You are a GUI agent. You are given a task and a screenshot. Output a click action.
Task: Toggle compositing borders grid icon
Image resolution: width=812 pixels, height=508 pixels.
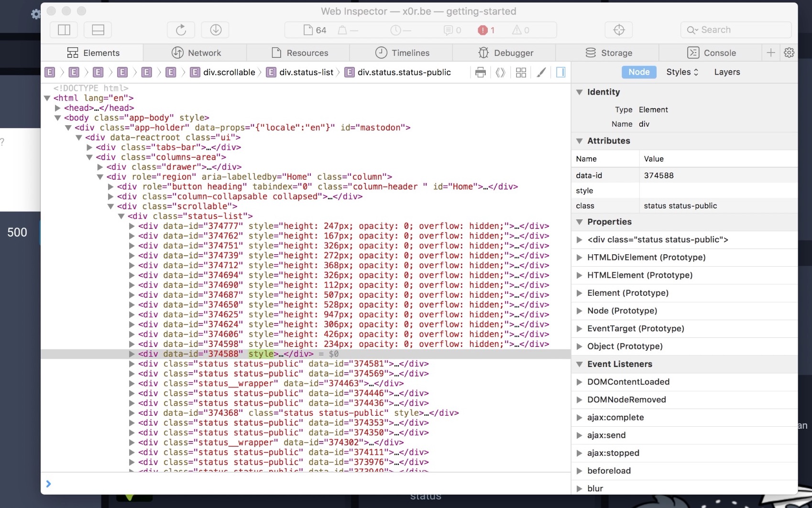521,73
